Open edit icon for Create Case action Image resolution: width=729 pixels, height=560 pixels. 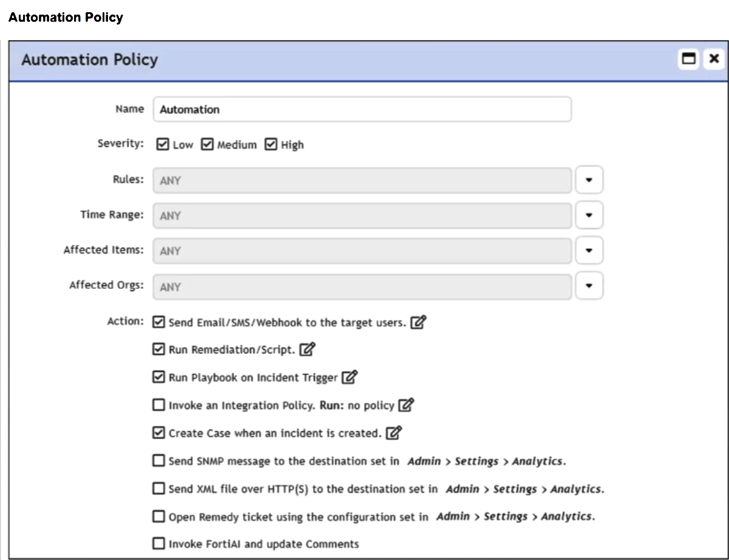coord(395,433)
